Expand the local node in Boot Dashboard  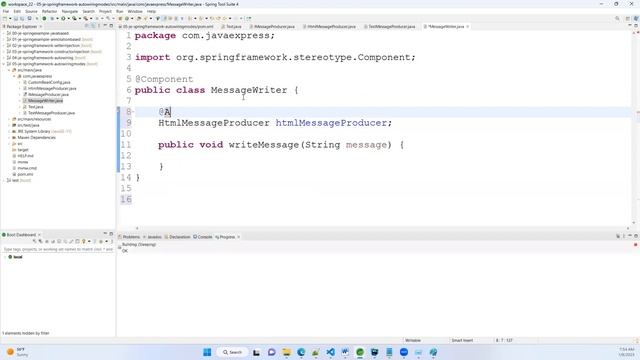point(5,257)
